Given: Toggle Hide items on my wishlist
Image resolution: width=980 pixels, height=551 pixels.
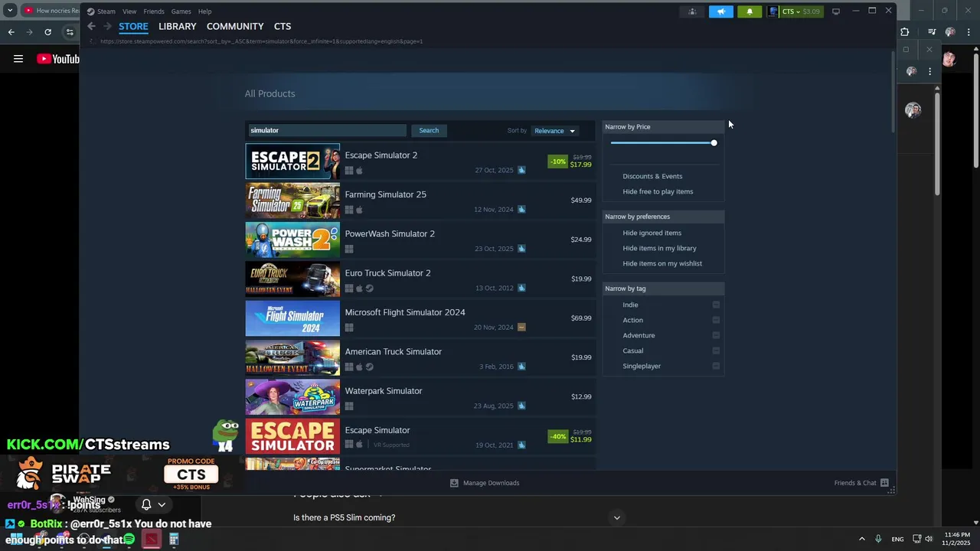Looking at the screenshot, I should [x=662, y=263].
